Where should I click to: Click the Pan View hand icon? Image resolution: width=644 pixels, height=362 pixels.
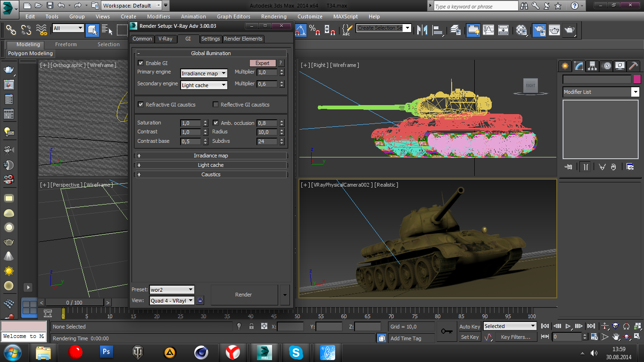(x=616, y=337)
